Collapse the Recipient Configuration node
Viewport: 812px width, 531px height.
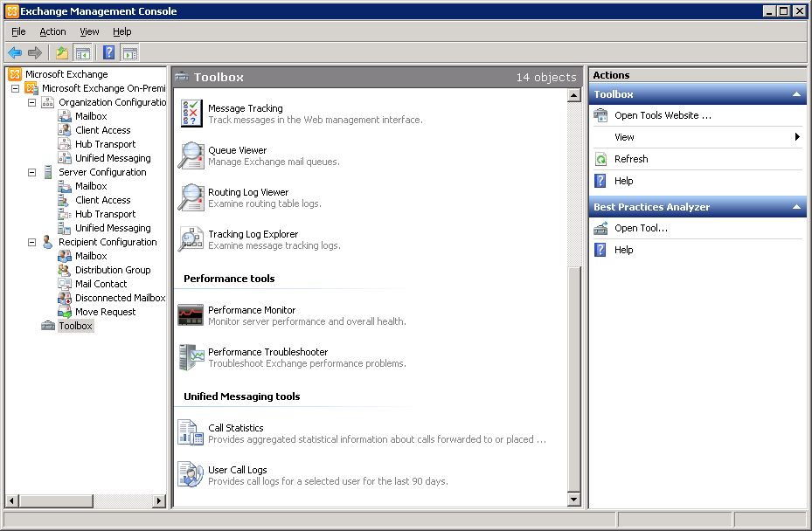point(32,242)
